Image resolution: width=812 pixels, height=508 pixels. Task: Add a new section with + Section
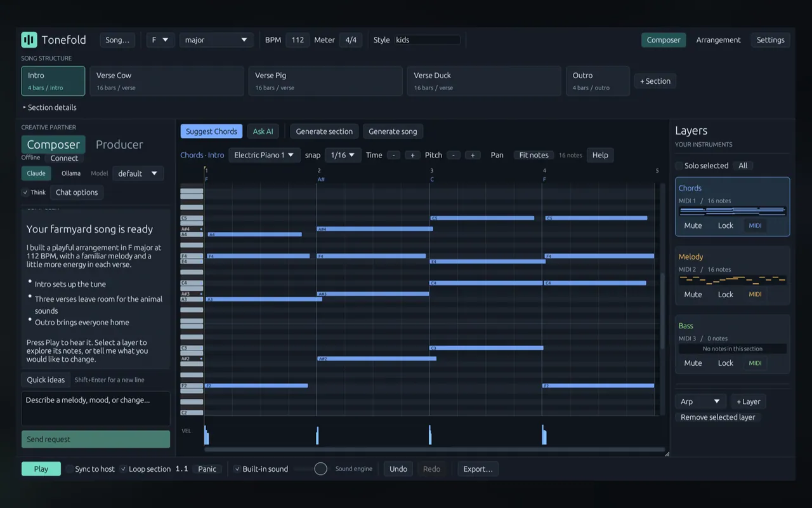655,81
